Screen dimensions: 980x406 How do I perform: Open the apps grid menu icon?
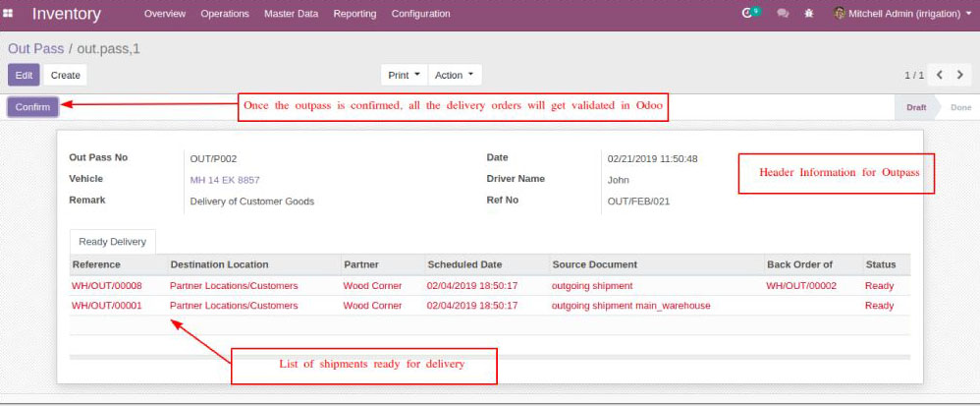pyautogui.click(x=8, y=13)
